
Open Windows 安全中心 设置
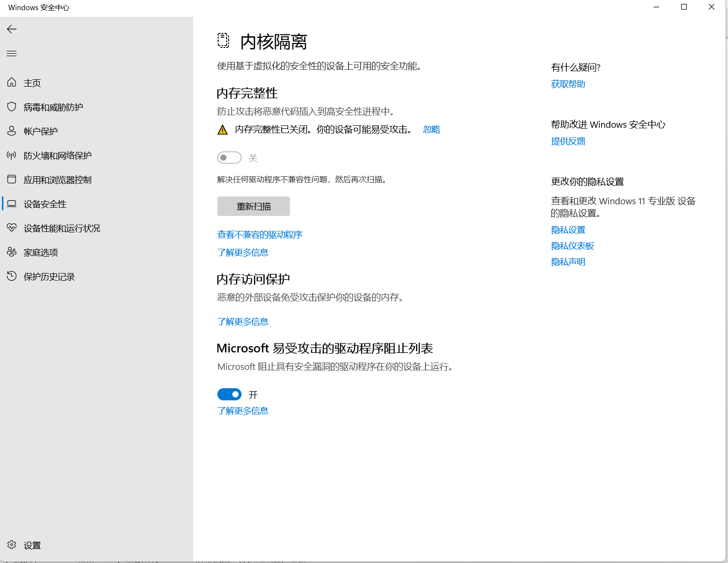click(31, 545)
